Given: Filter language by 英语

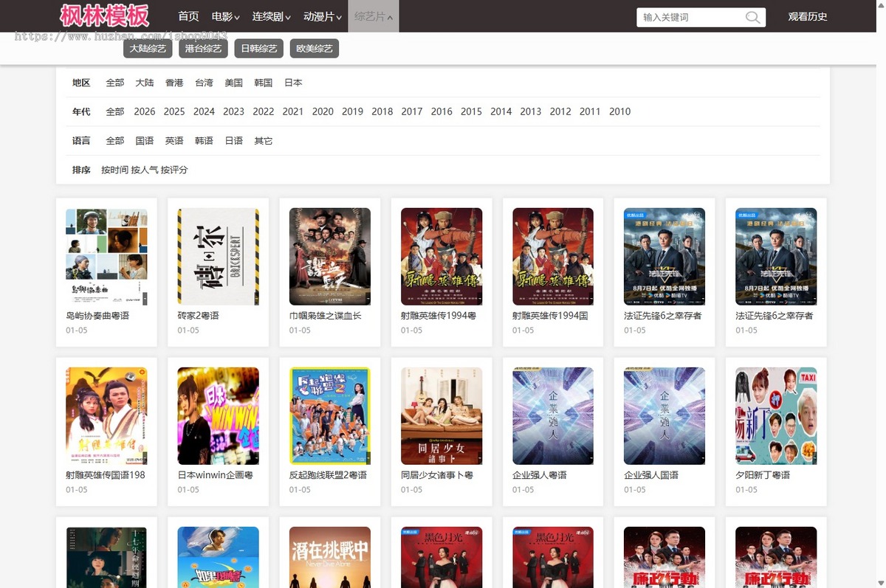Looking at the screenshot, I should coord(174,140).
